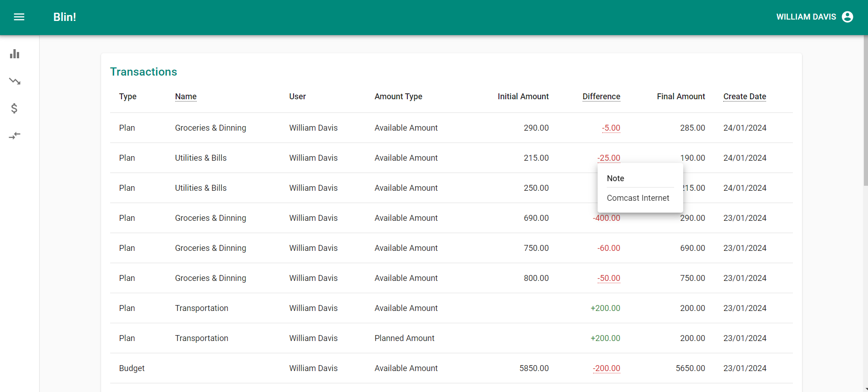Click the Blin! app title
Viewport: 868px width, 392px height.
tap(65, 17)
